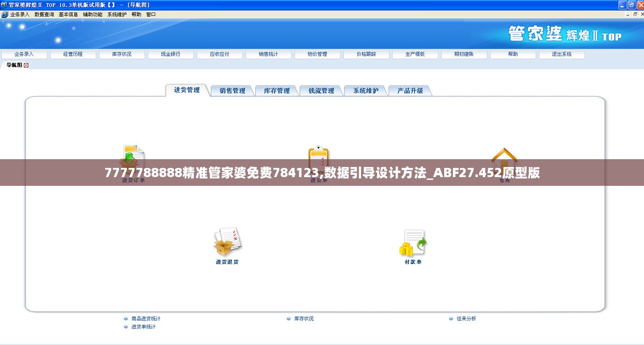Viewport: 644px width, 345px height.
Task: Open the 往来分析 link
Action: [x=466, y=318]
